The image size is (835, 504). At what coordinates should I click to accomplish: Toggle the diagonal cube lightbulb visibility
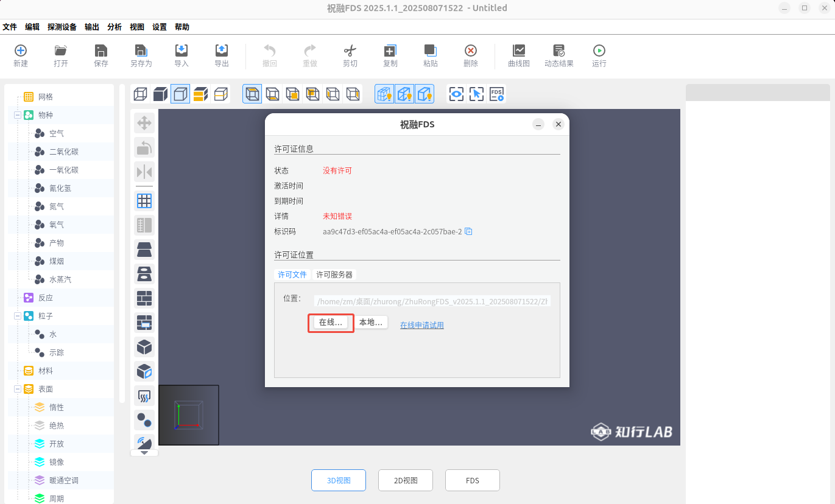404,94
